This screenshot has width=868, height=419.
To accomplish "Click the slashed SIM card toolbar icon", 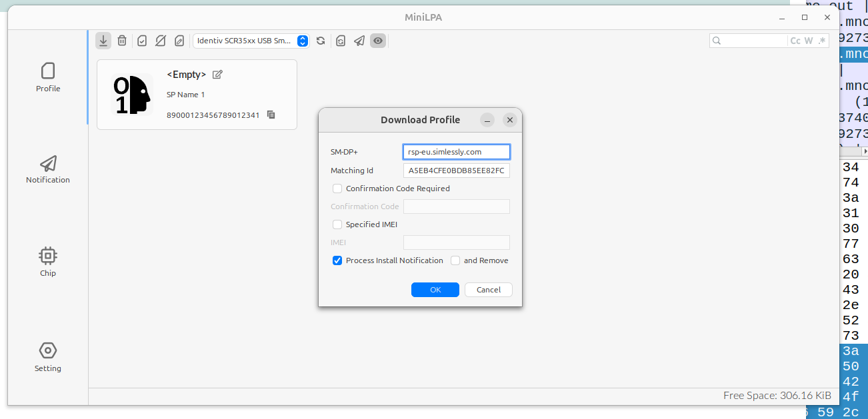I will point(161,41).
